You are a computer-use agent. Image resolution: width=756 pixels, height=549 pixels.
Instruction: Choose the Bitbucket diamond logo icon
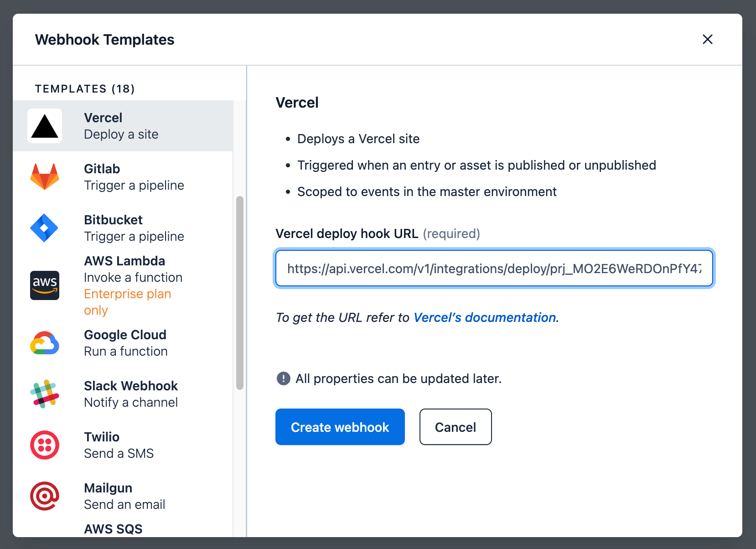pyautogui.click(x=45, y=228)
